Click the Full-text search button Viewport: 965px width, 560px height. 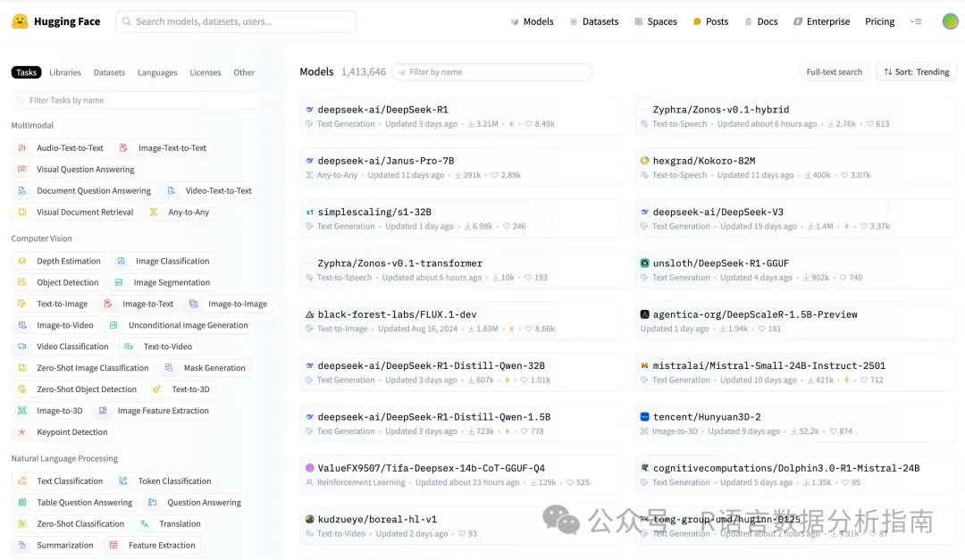click(834, 72)
